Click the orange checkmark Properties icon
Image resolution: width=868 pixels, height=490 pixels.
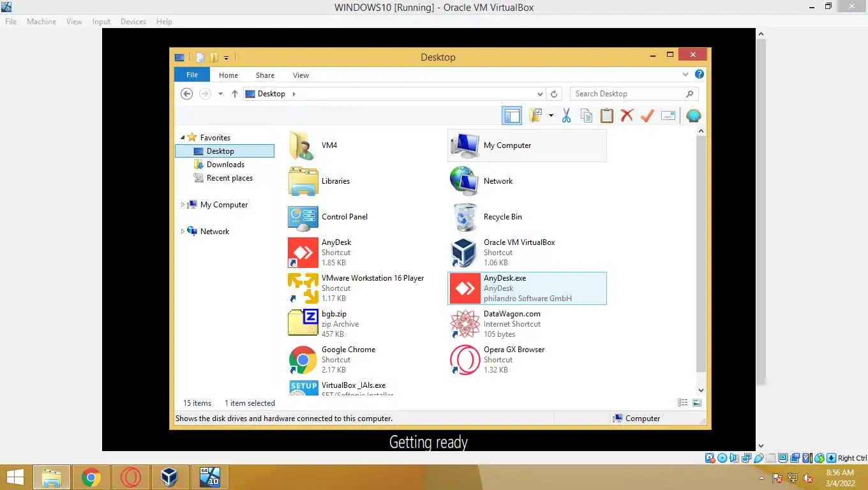[x=647, y=115]
